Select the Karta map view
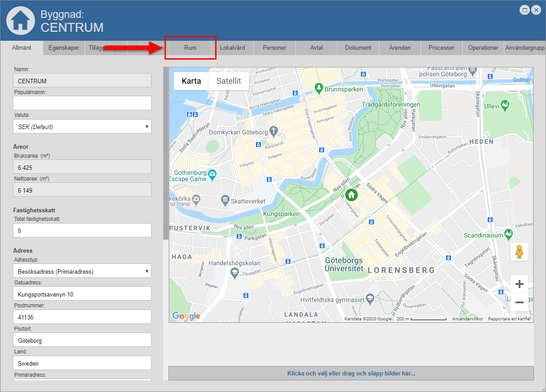 (x=191, y=81)
